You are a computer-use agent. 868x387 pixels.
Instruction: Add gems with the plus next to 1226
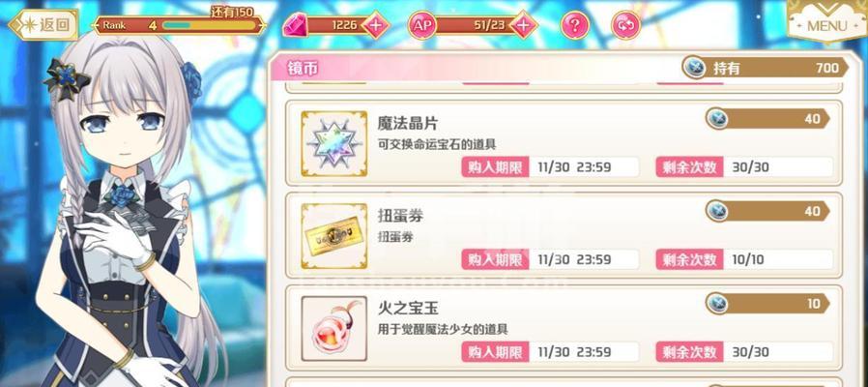coord(375,25)
